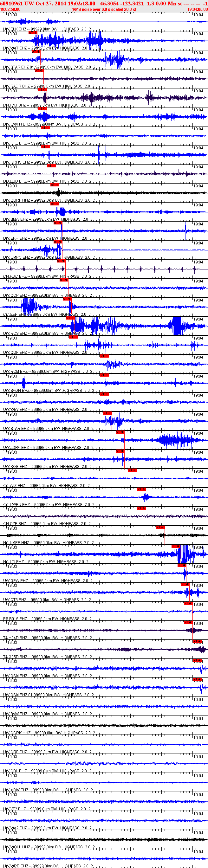Select the CN OZB BHZ station label
Screen dimensions: 208x868
point(47,524)
